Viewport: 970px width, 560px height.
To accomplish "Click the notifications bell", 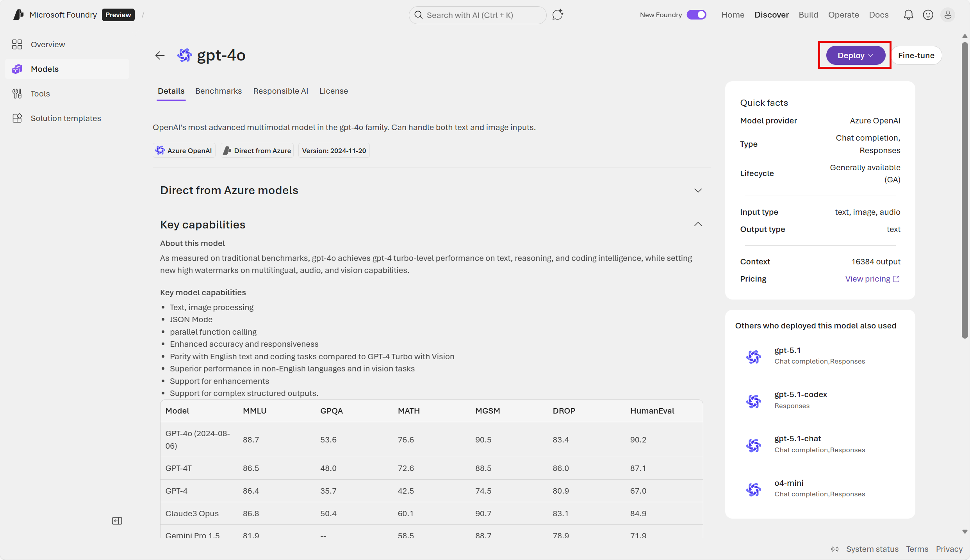I will [909, 14].
